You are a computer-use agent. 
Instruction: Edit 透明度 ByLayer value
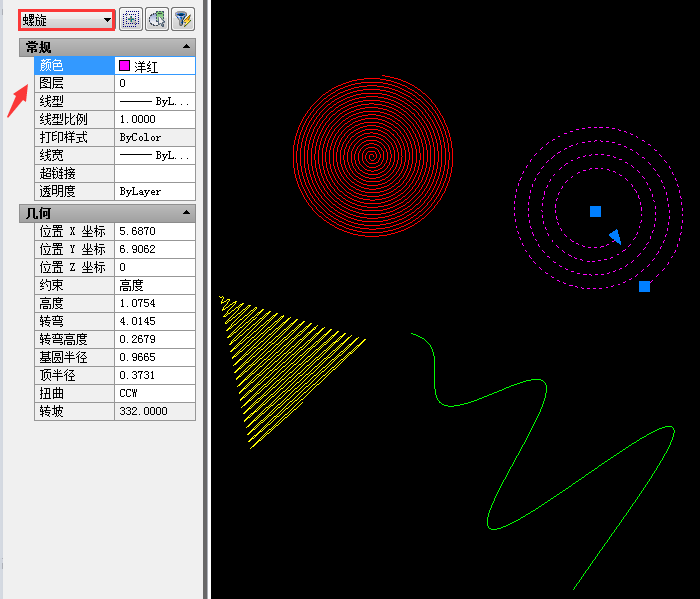tap(155, 191)
